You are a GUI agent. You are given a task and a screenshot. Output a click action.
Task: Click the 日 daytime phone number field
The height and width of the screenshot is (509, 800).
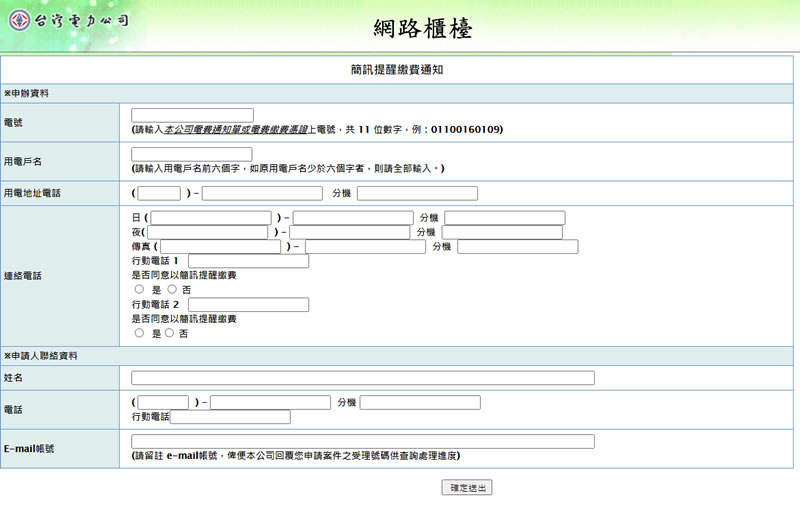tap(353, 218)
